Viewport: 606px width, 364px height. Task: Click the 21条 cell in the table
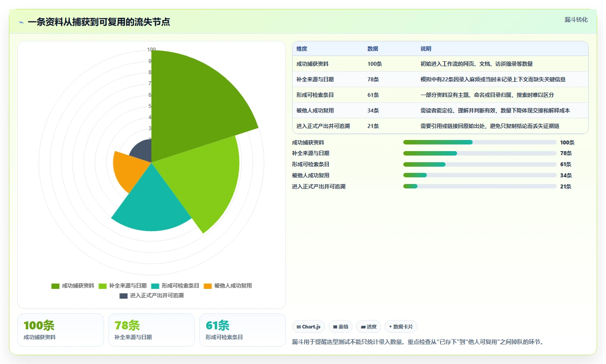tap(373, 126)
